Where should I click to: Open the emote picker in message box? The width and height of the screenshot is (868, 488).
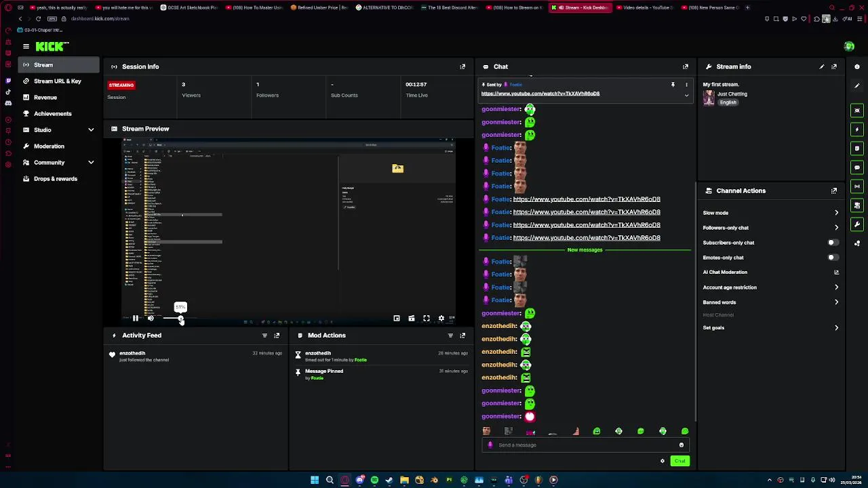point(682,445)
